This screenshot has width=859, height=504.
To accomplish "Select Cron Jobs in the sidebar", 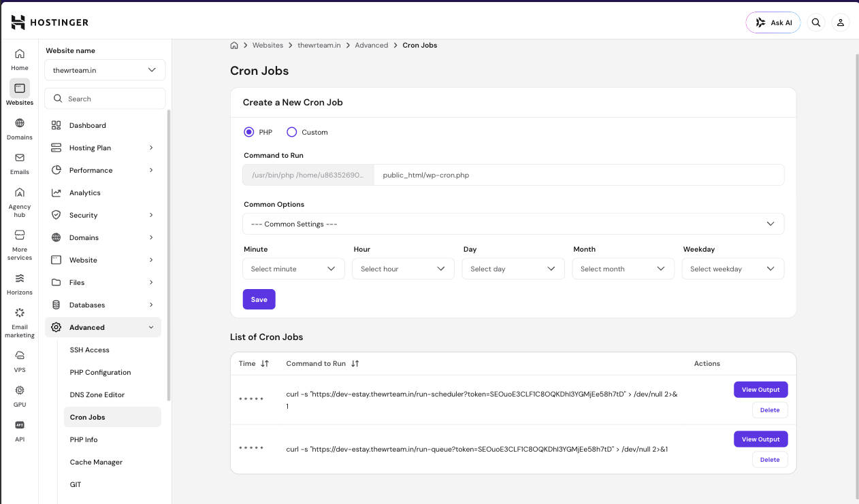I will coord(112,417).
